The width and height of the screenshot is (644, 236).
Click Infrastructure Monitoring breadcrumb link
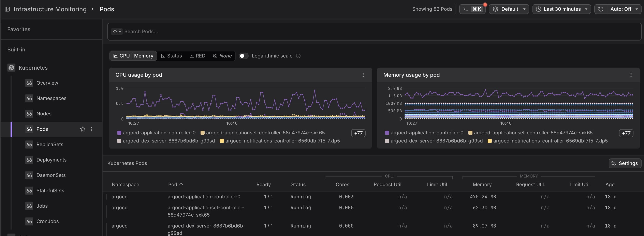(x=50, y=9)
